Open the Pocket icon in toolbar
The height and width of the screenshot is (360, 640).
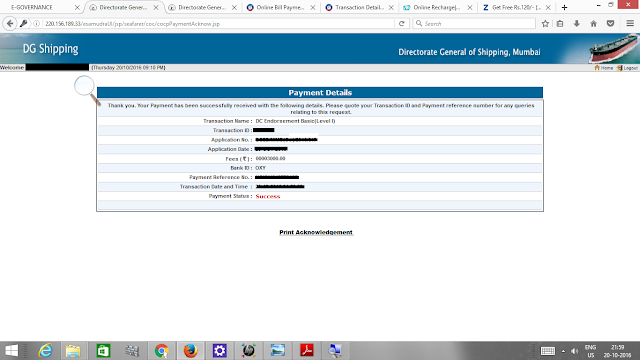click(x=611, y=24)
